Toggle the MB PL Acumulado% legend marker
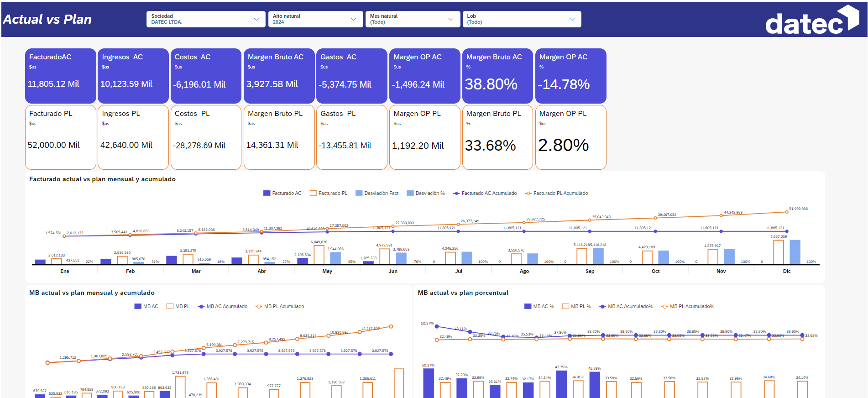 tap(664, 306)
